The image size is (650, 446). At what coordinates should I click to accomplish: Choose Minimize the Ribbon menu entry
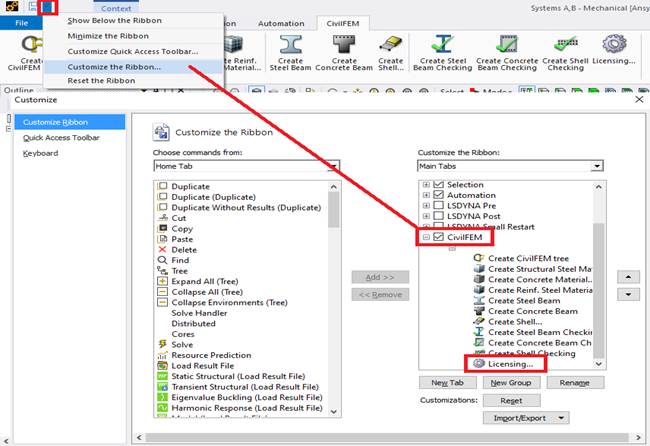coord(108,36)
